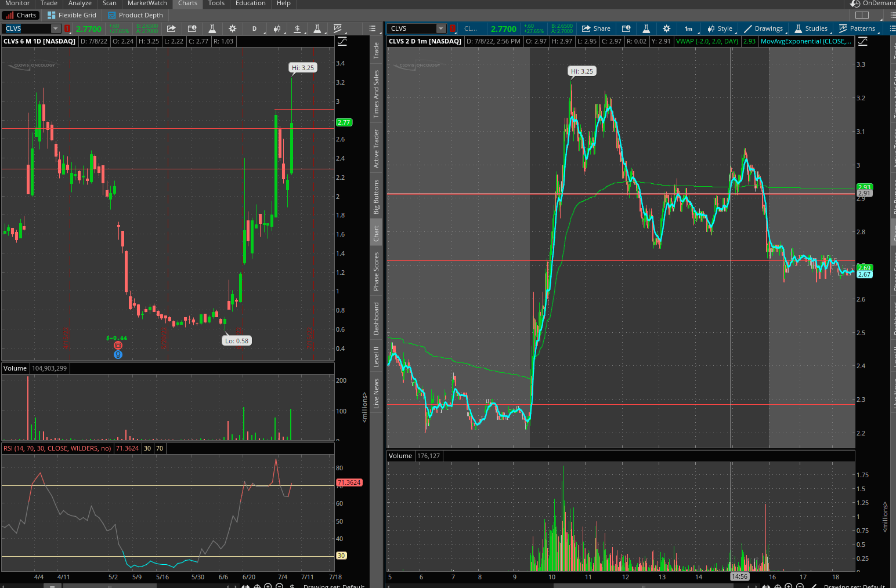Open the chart grid layout selector
896x588 pixels.
[862, 15]
